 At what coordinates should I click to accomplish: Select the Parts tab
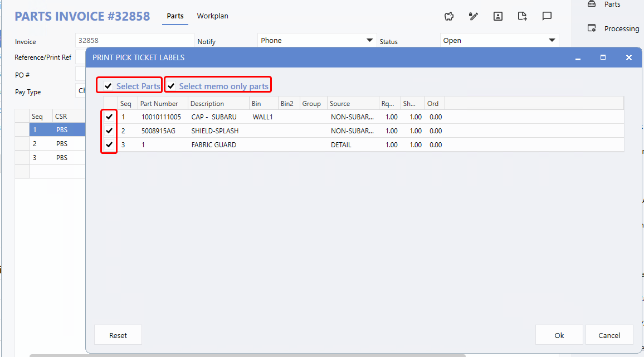[x=175, y=16]
